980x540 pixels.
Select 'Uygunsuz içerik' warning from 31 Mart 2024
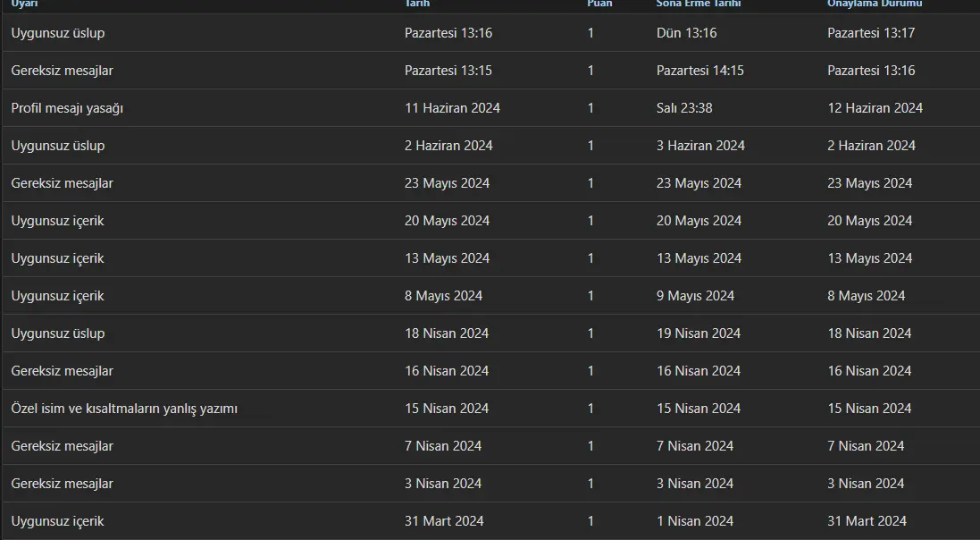tap(57, 521)
